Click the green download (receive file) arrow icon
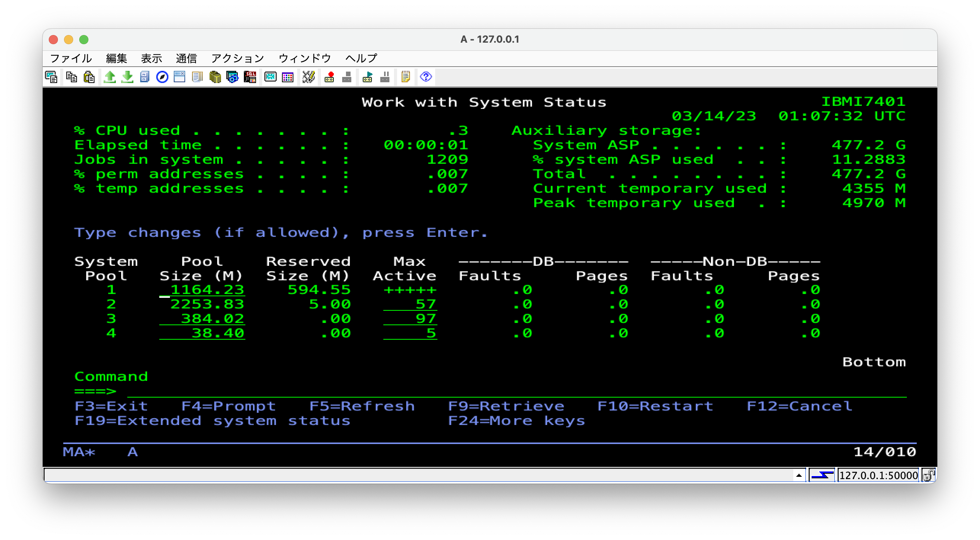The width and height of the screenshot is (980, 540). pyautogui.click(x=127, y=77)
